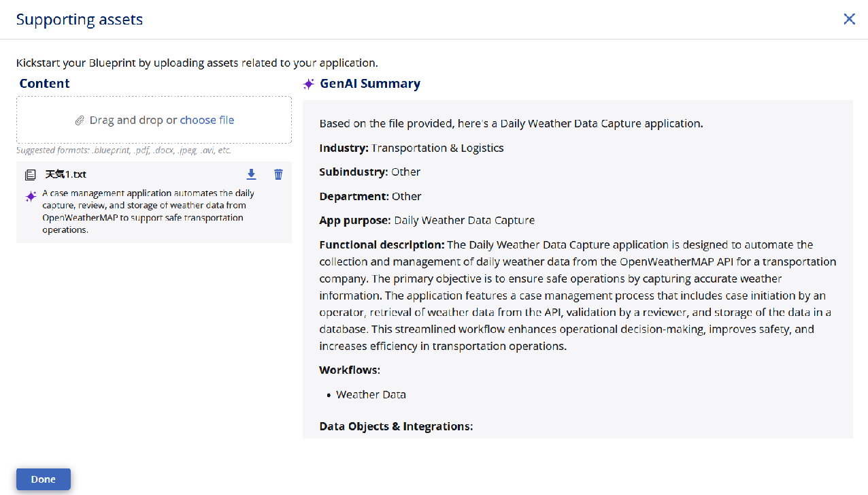Click the Content section heading
The height and width of the screenshot is (495, 868).
point(44,83)
